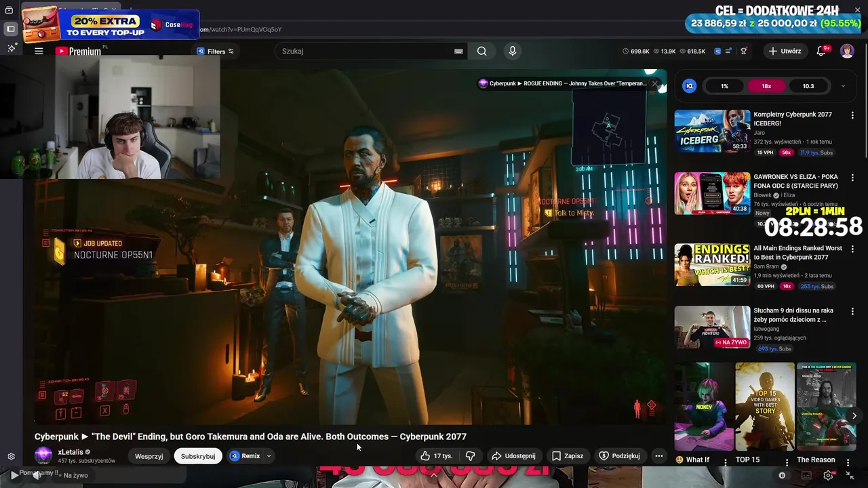Click the 618.5K views stat
This screenshot has width=868, height=488.
coord(692,52)
